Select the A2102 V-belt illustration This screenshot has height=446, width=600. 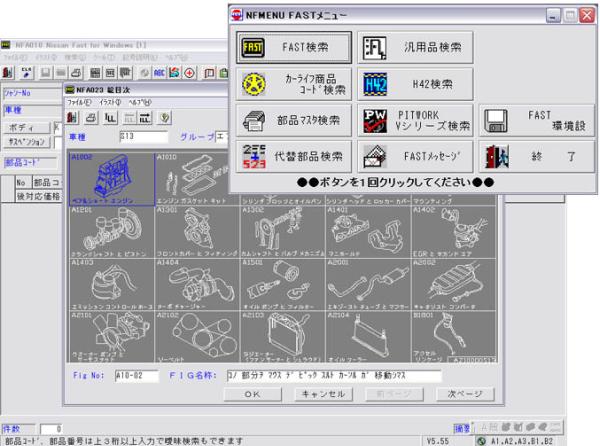point(197,337)
